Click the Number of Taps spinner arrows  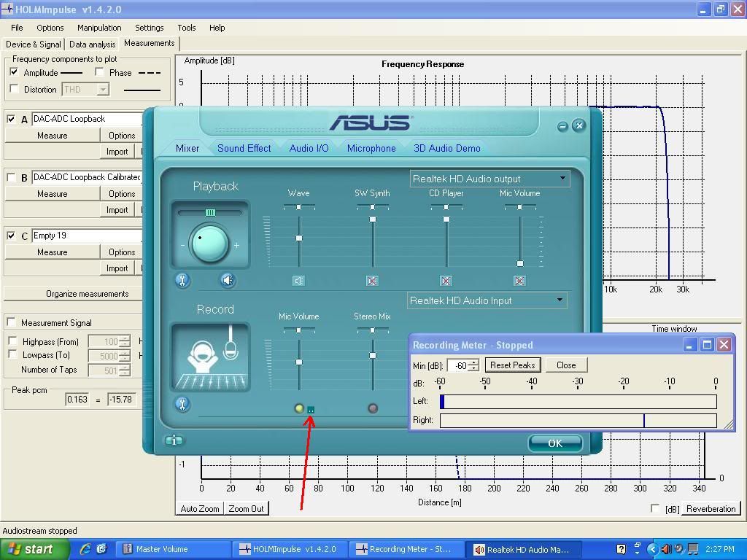click(x=124, y=370)
